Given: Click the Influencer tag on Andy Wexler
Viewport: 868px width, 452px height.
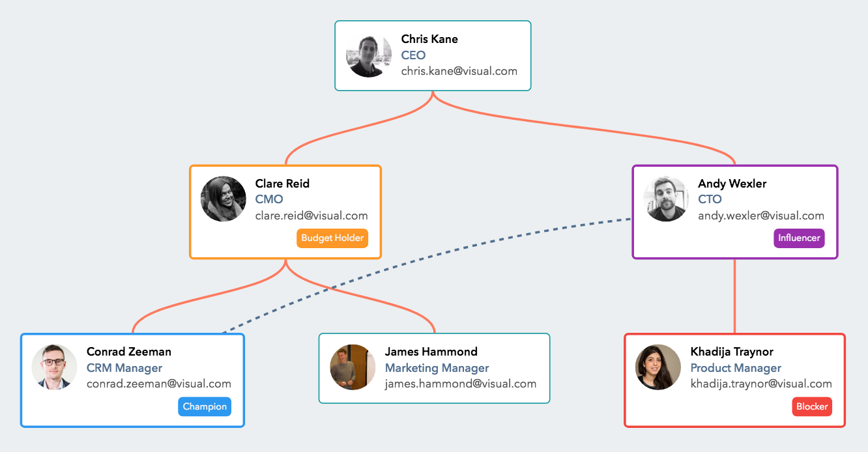Looking at the screenshot, I should point(799,238).
